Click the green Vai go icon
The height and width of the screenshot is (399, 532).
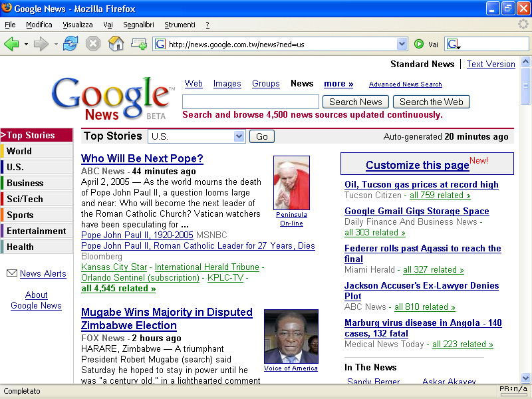(x=419, y=44)
